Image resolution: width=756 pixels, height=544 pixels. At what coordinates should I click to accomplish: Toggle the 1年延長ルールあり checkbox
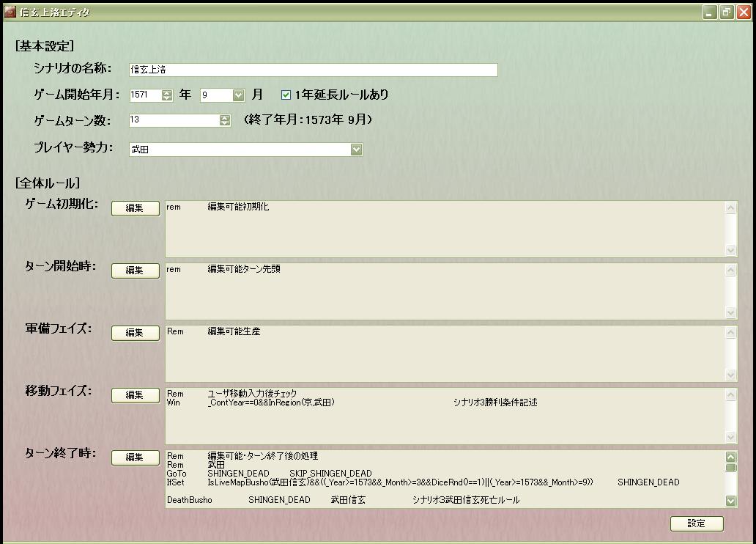click(286, 95)
